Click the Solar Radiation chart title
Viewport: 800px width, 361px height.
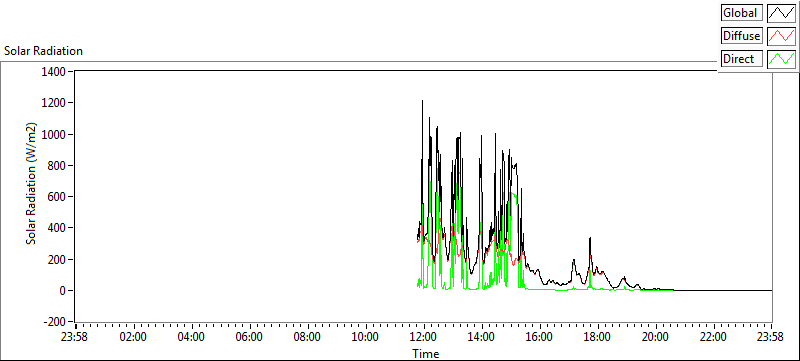(x=43, y=51)
